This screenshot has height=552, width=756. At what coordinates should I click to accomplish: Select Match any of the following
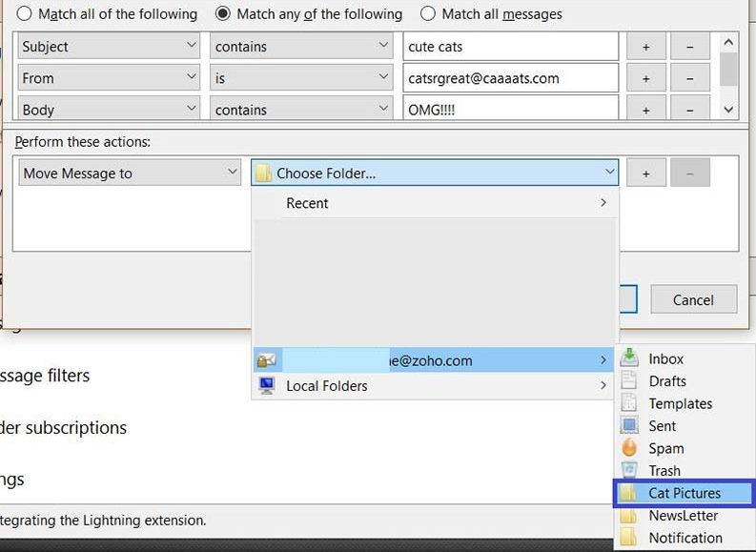[x=222, y=14]
